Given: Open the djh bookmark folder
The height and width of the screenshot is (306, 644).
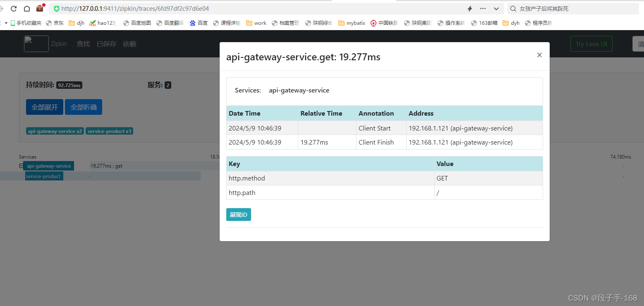Looking at the screenshot, I should (x=77, y=23).
